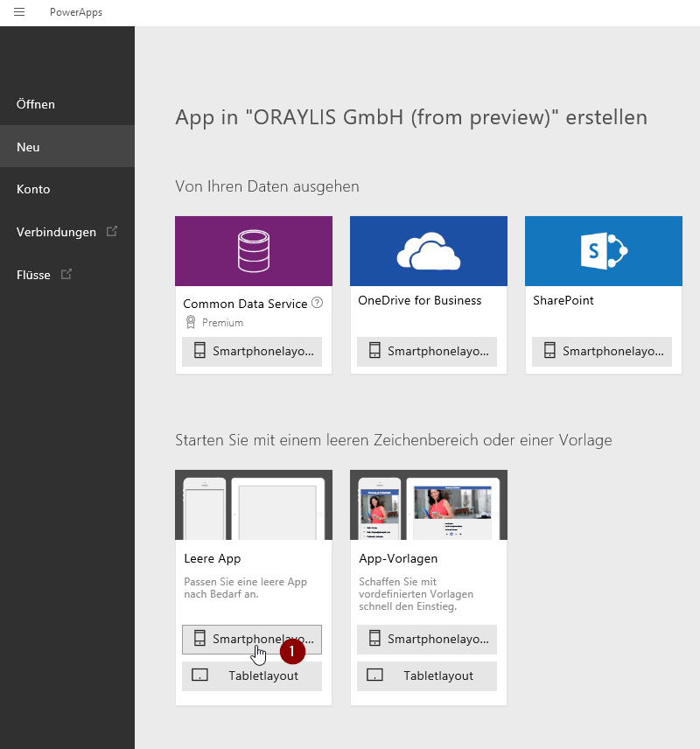
Task: Click the 'OneDrive for Business' card title
Action: 419,300
